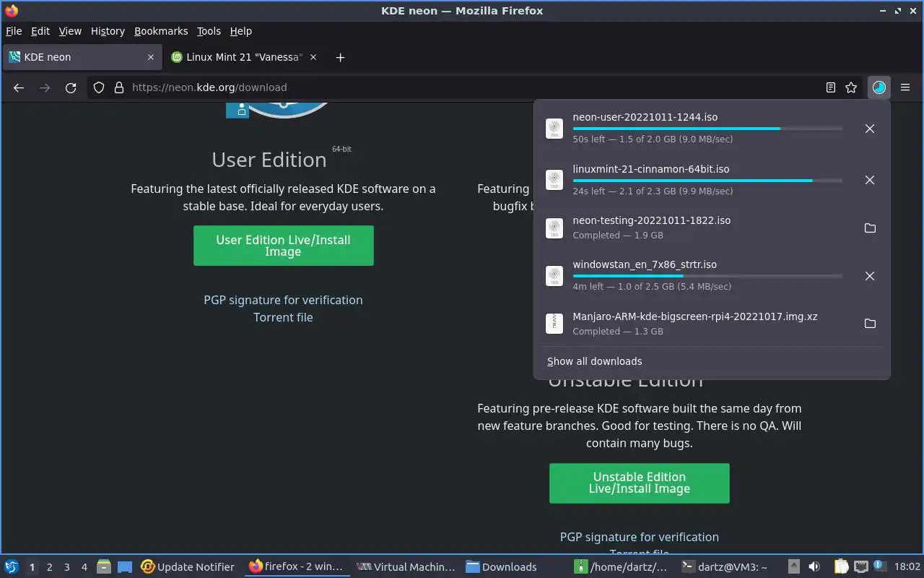
Task: Select neon-testing-20221011-1822.iso filename in downloads
Action: [651, 220]
